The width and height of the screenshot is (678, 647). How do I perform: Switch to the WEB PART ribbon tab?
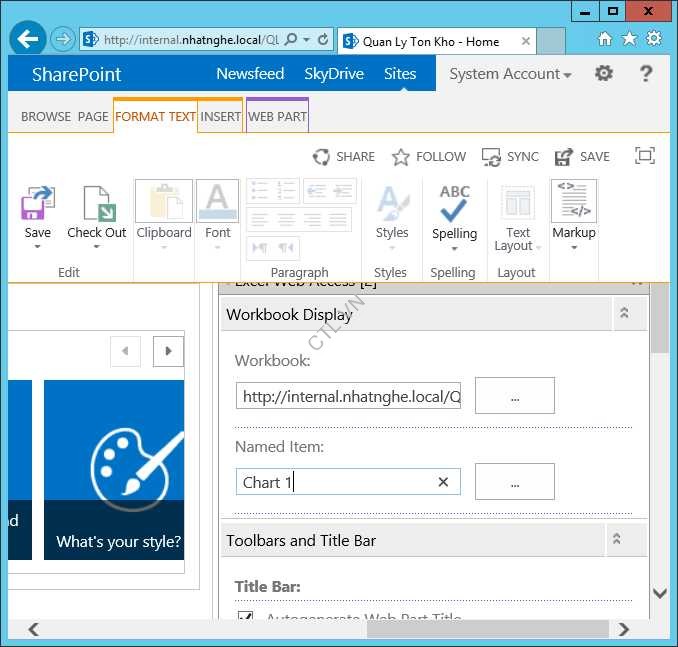(x=277, y=116)
